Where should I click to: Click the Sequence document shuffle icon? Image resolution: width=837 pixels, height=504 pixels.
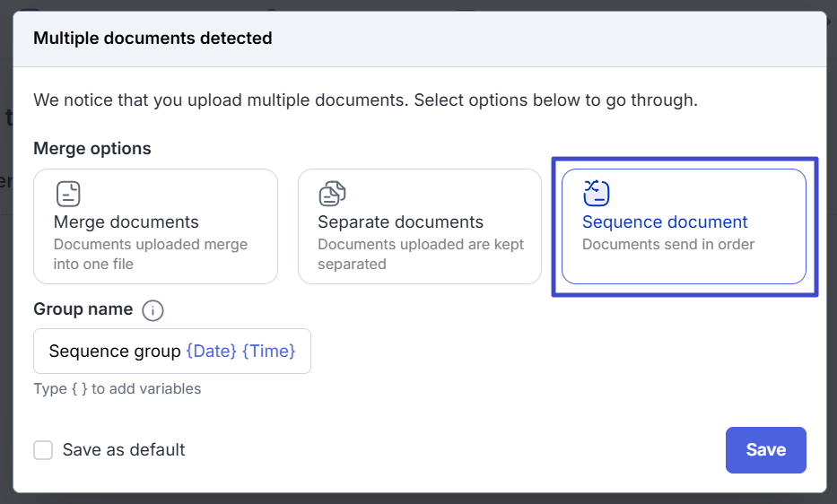[597, 193]
